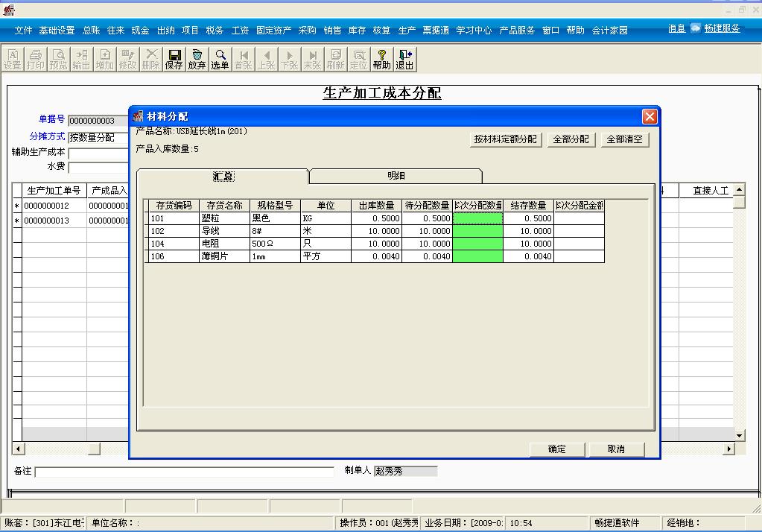Image resolution: width=762 pixels, height=532 pixels.
Task: Click the 打印 print icon
Action: point(36,60)
